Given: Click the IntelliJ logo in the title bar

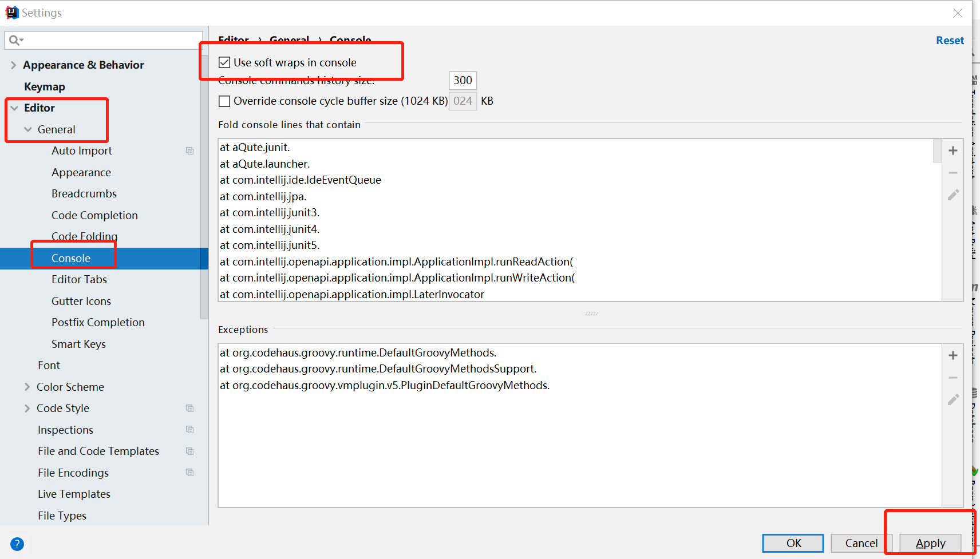Looking at the screenshot, I should tap(11, 13).
